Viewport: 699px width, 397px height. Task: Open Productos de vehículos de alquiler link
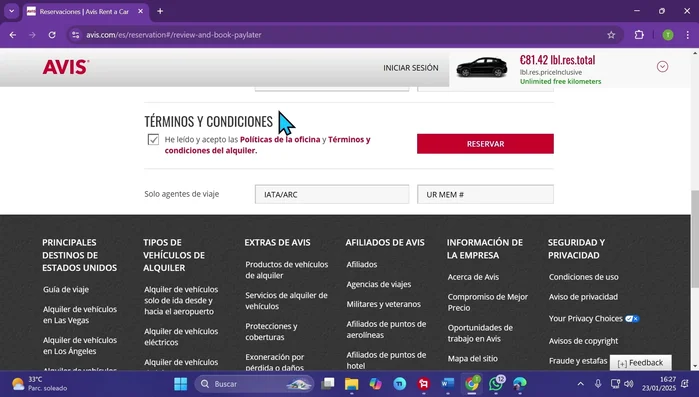[287, 270]
